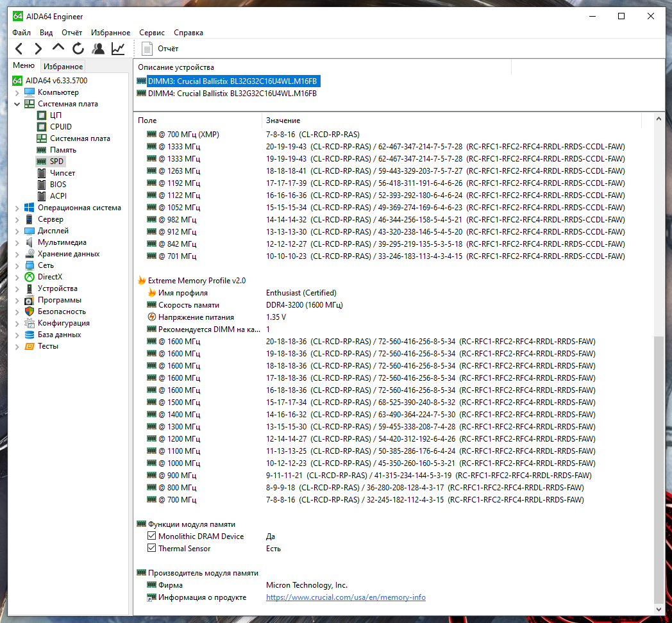672x623 pixels.
Task: Expand the Мультимедиа tree node
Action: point(17,243)
